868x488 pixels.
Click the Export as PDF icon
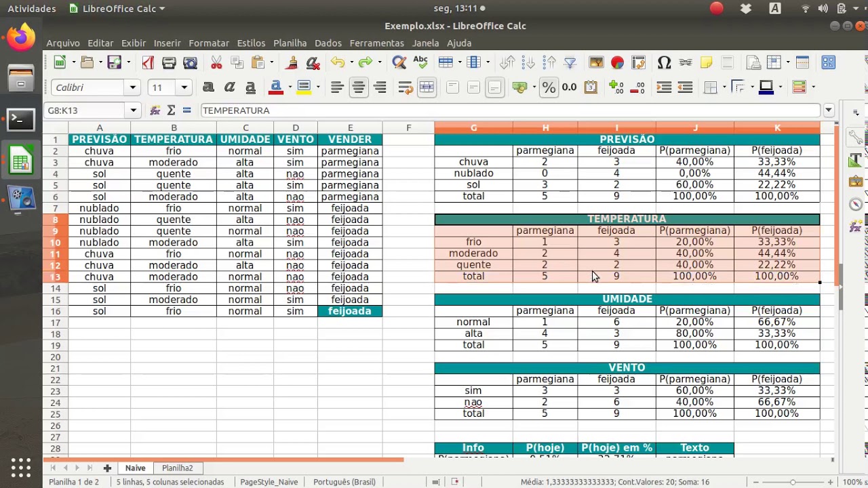[x=148, y=62]
